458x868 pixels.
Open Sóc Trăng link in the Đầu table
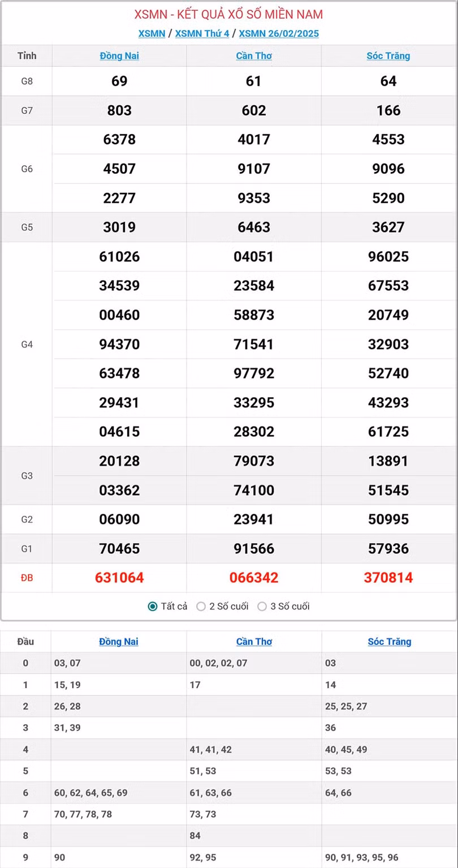pyautogui.click(x=390, y=642)
